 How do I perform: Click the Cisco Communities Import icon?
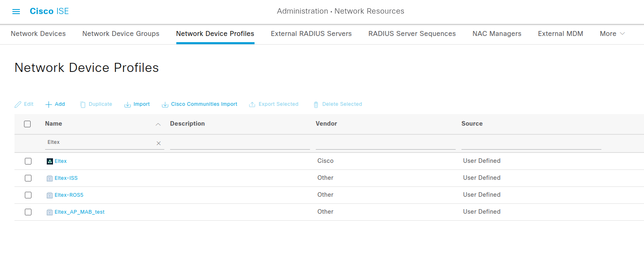coord(165,105)
